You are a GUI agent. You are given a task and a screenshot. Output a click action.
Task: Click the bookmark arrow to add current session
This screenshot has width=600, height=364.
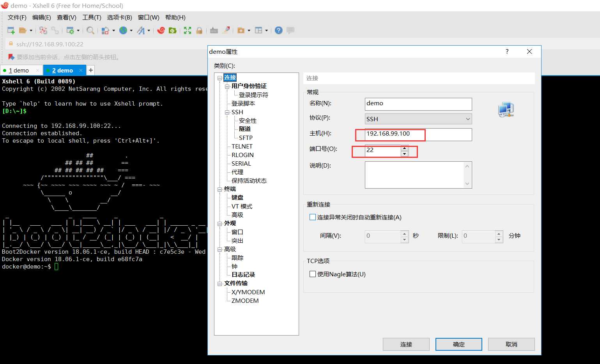click(11, 57)
